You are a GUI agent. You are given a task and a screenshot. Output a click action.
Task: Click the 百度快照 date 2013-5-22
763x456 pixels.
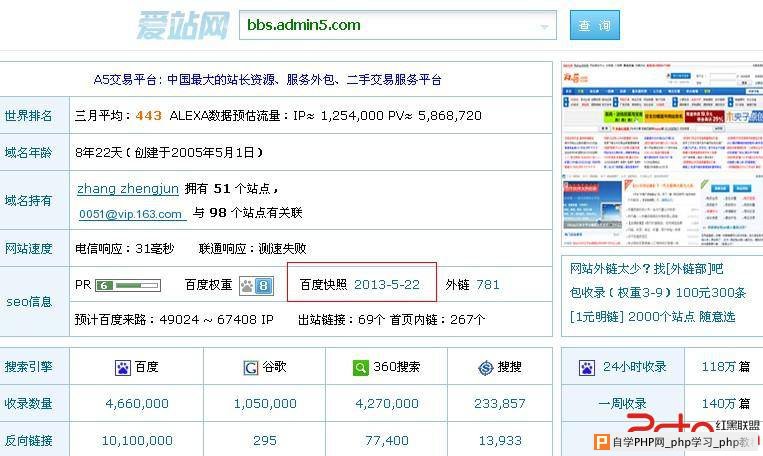(x=387, y=285)
